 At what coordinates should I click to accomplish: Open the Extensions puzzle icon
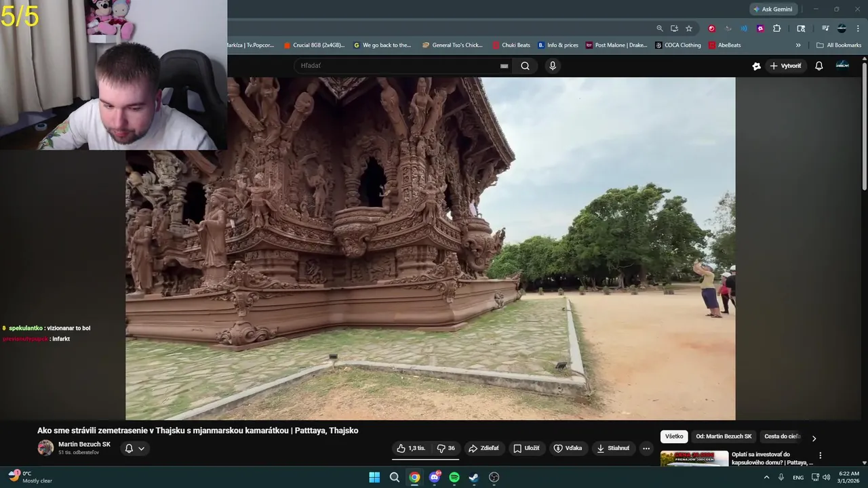[777, 28]
